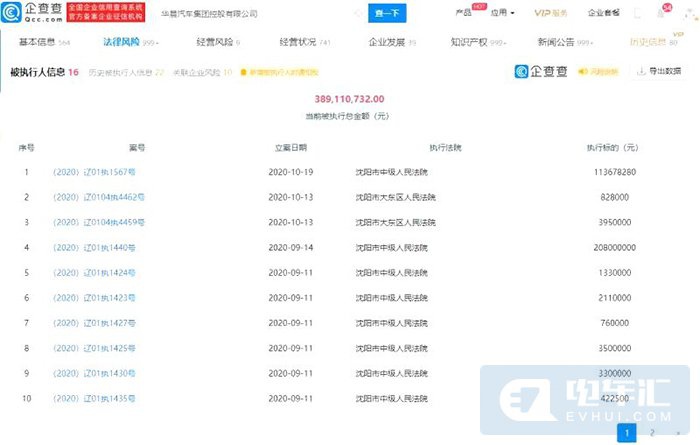Click the download icon beside 导出数据
This screenshot has height=445, width=700.
click(x=641, y=71)
